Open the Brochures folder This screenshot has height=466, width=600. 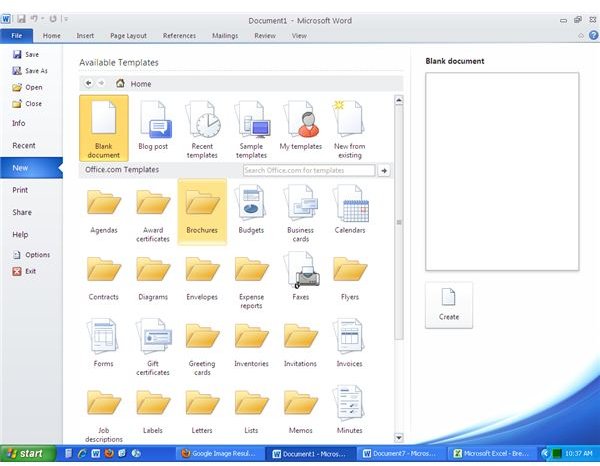tap(202, 211)
